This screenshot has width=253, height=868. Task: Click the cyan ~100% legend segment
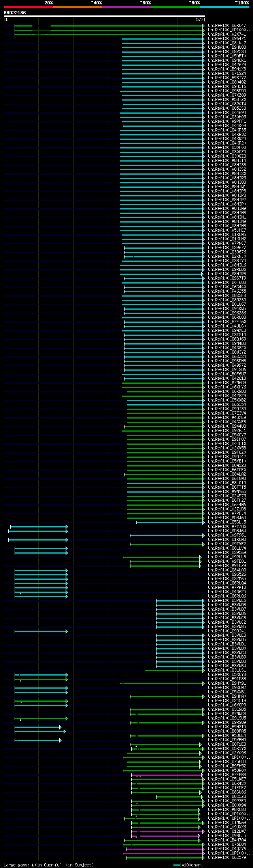pyautogui.click(x=225, y=7)
